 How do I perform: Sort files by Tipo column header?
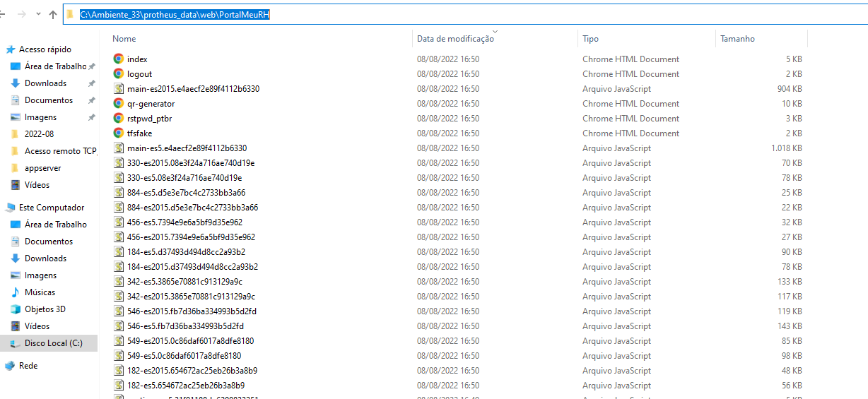point(590,39)
